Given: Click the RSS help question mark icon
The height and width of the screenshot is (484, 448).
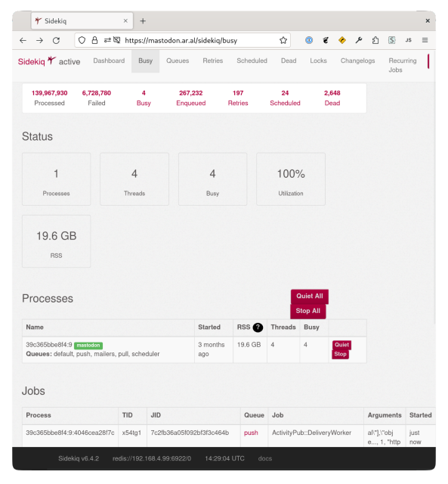Looking at the screenshot, I should click(x=258, y=327).
